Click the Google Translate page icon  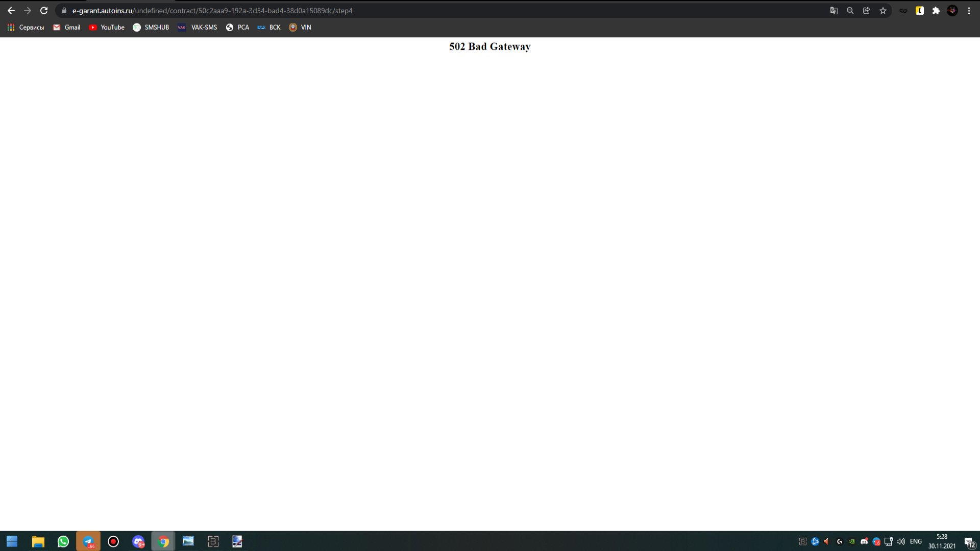pyautogui.click(x=834, y=11)
